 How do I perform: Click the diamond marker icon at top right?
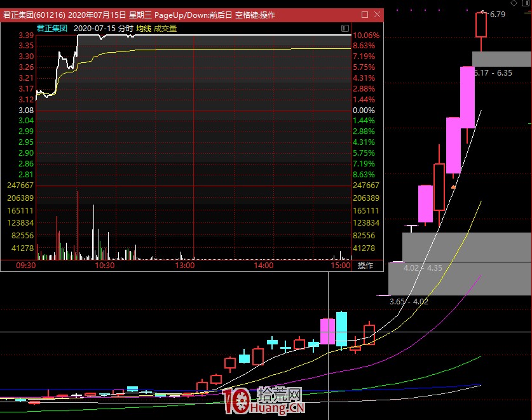(x=514, y=4)
